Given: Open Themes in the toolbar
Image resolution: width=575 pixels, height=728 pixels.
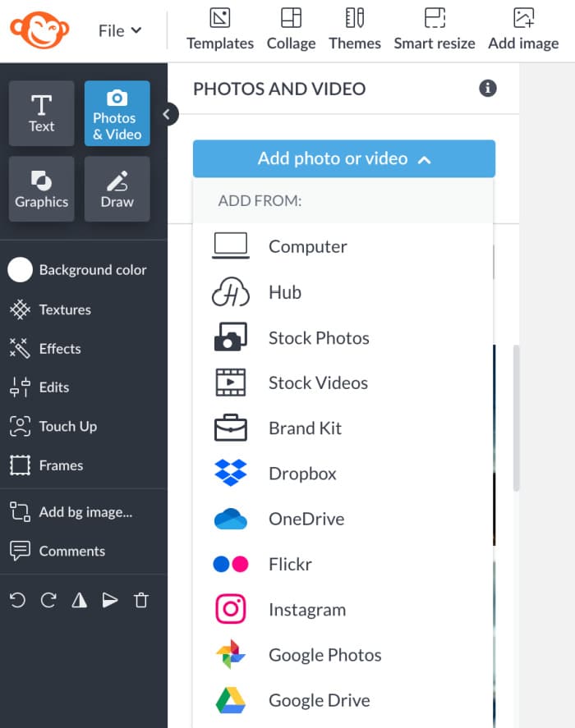Looking at the screenshot, I should [x=355, y=30].
